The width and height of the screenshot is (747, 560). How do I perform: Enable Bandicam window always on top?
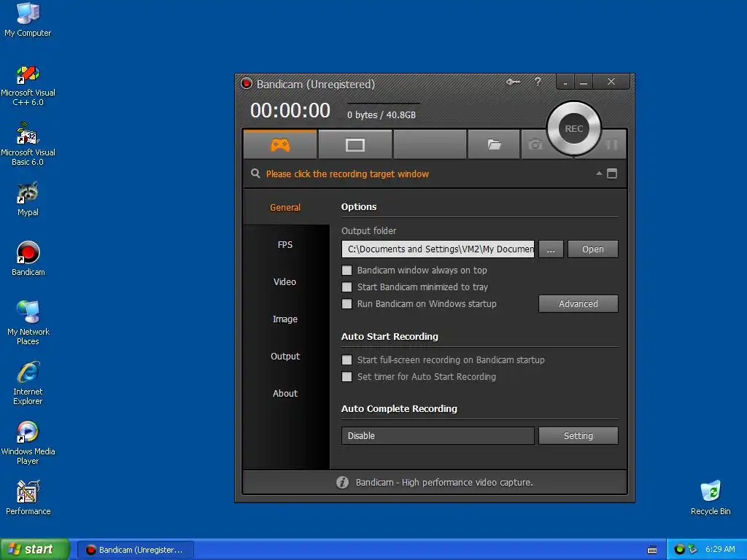click(347, 271)
